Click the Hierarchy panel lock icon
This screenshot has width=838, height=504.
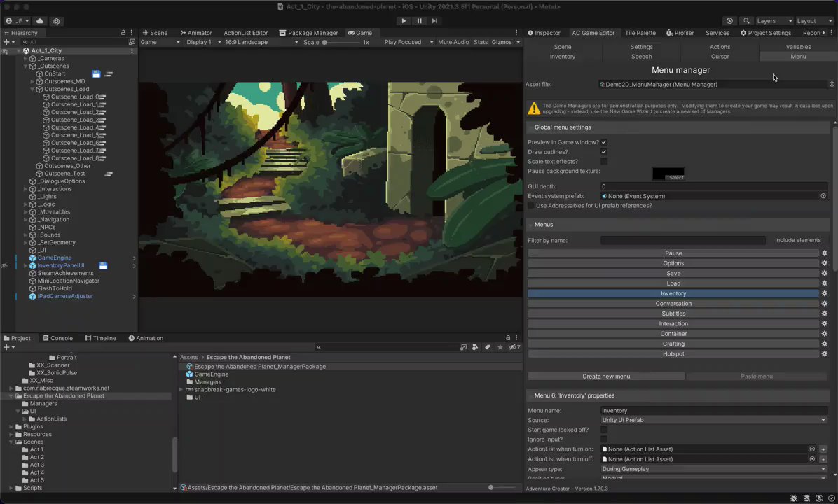123,33
